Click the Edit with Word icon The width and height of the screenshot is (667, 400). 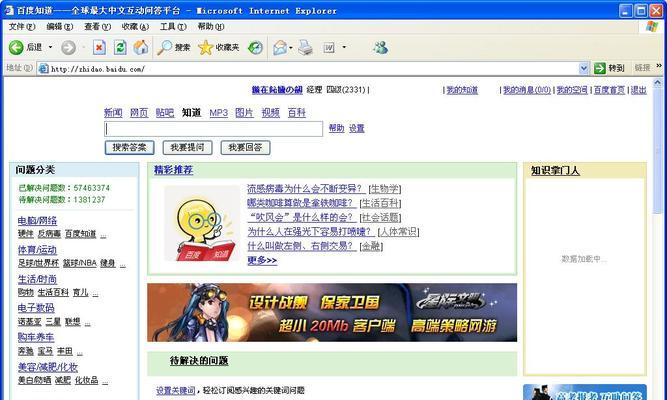click(329, 47)
